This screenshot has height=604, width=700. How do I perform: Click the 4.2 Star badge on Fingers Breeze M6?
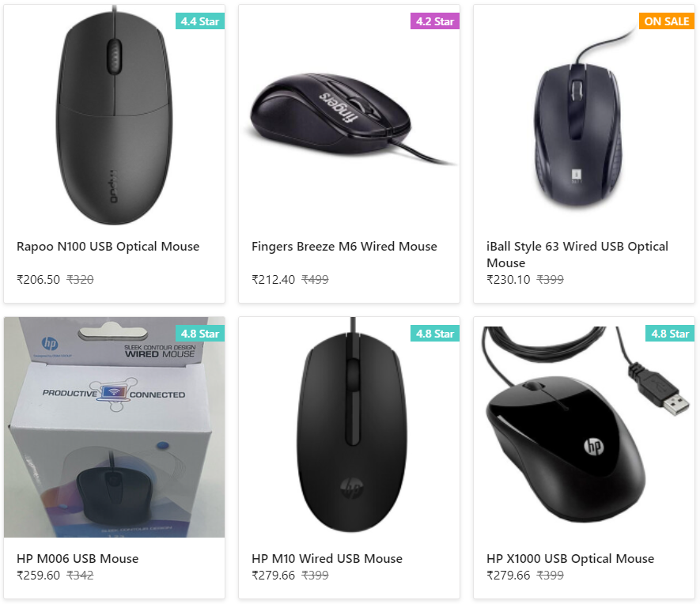tap(434, 21)
